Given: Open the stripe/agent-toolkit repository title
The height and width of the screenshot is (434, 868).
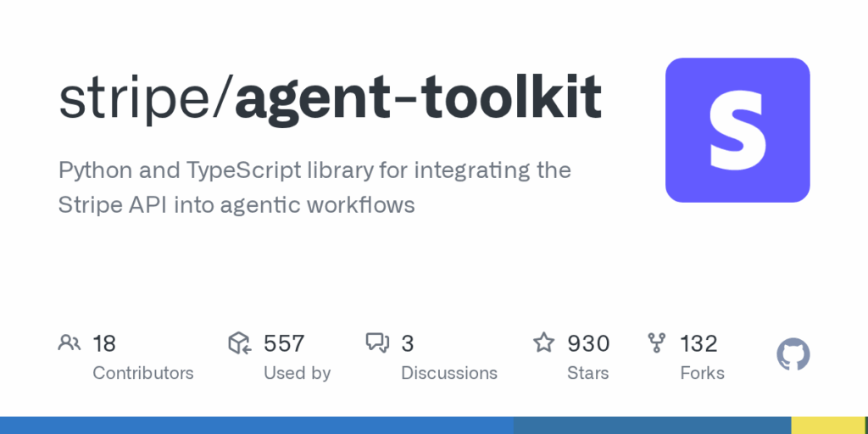Looking at the screenshot, I should (330, 98).
